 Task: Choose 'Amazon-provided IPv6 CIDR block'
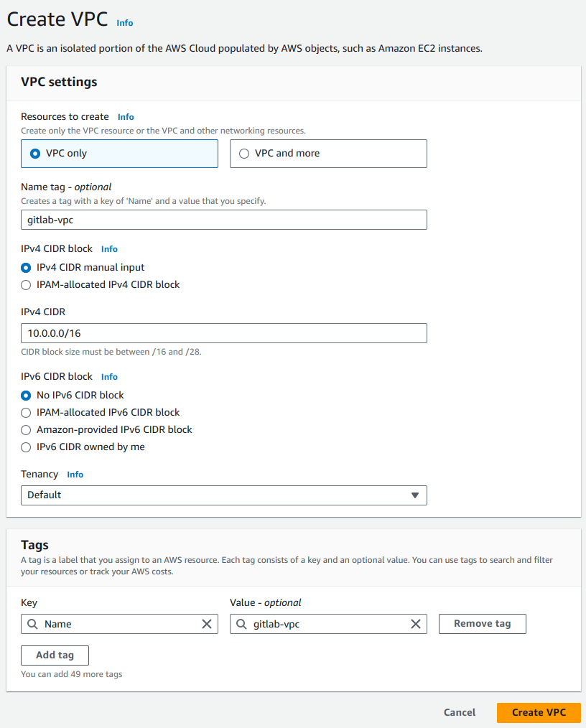pyautogui.click(x=26, y=429)
